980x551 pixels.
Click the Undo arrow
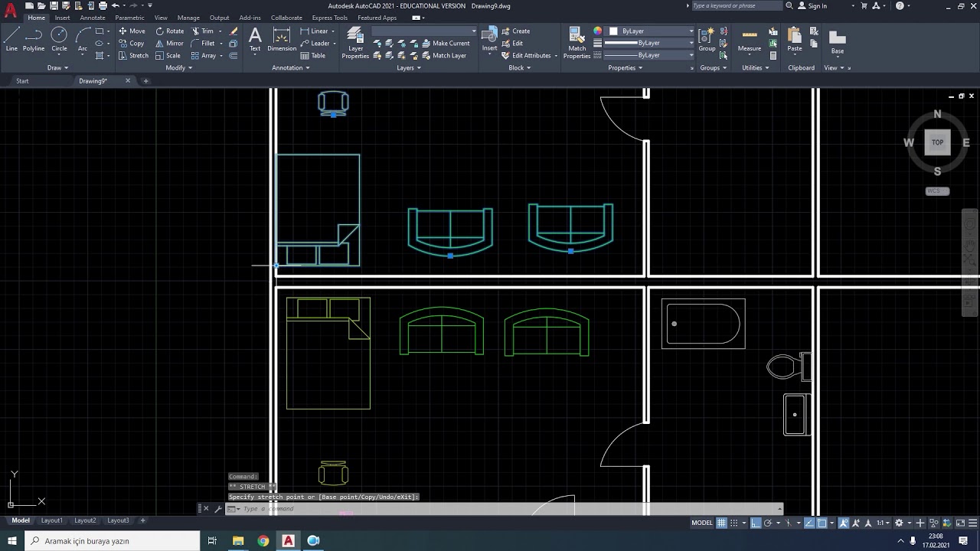(x=115, y=5)
